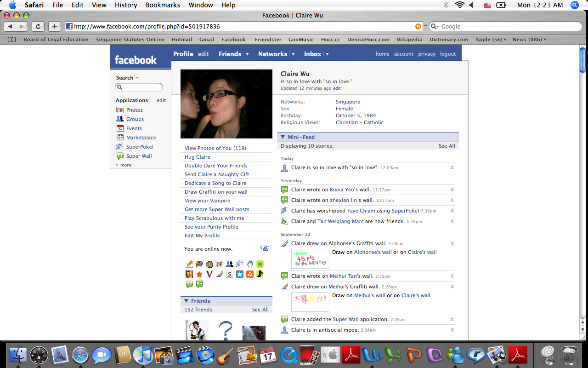
Task: Open the white star on blue app icon
Action: click(240, 274)
